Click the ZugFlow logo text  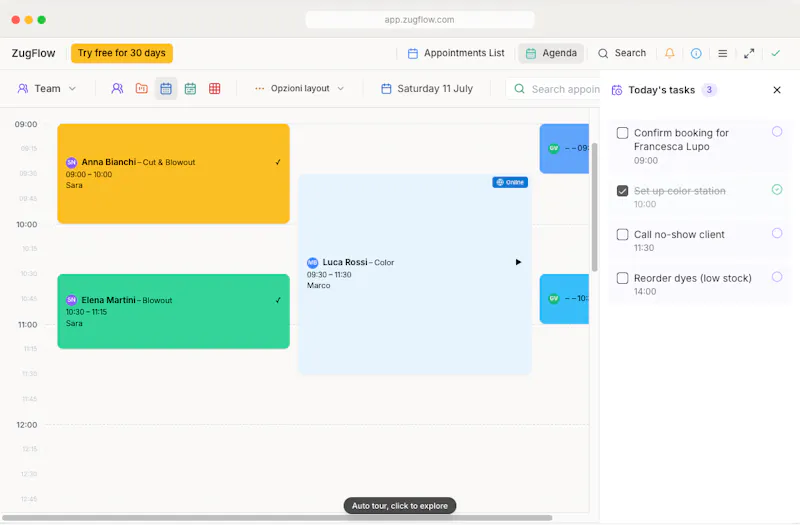tap(33, 53)
